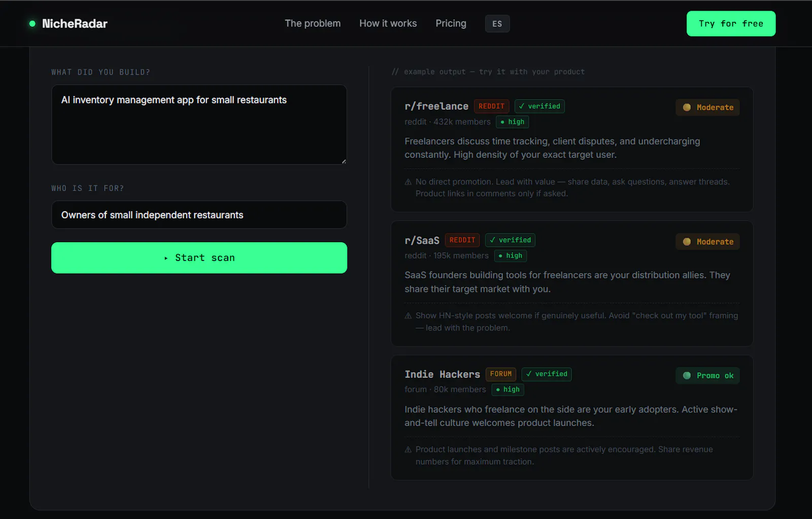Go to How it works section

(388, 23)
